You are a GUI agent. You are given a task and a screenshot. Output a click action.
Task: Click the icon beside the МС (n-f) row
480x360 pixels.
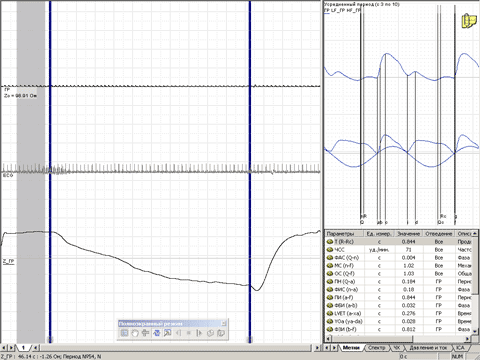(330, 265)
